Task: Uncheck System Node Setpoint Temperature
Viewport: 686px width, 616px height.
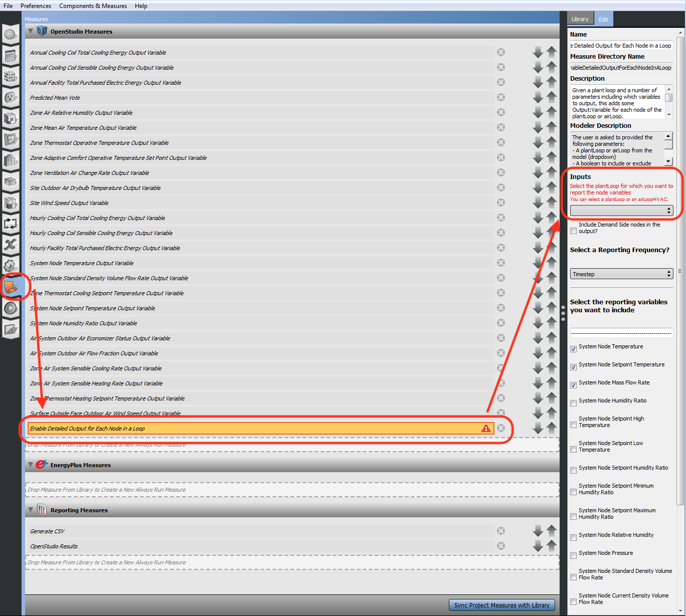Action: point(573,367)
